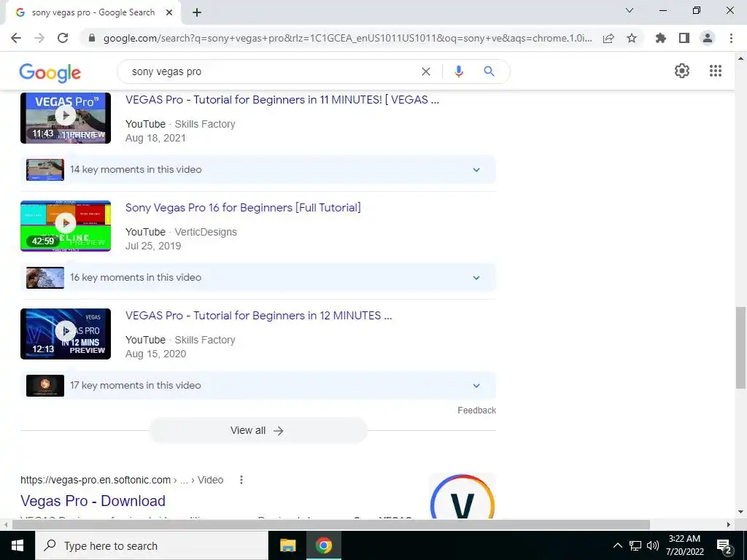The width and height of the screenshot is (747, 560).
Task: Click the forward navigation arrow
Action: click(39, 38)
